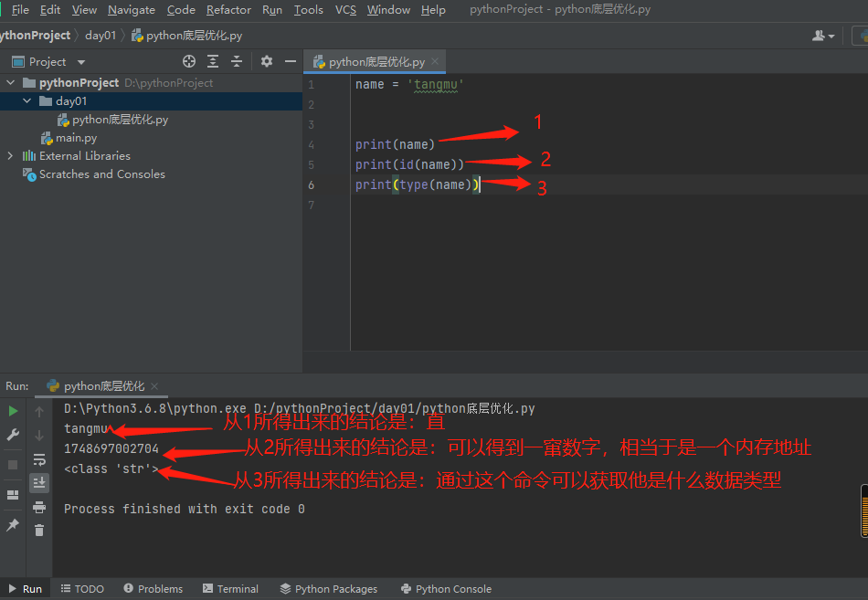Open Python Console tool window
868x600 pixels.
[x=446, y=589]
